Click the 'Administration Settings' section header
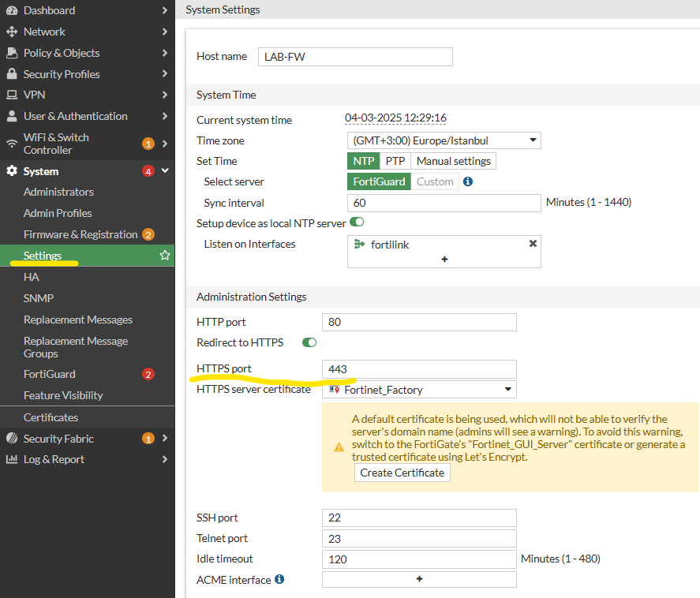This screenshot has height=598, width=700. click(251, 297)
